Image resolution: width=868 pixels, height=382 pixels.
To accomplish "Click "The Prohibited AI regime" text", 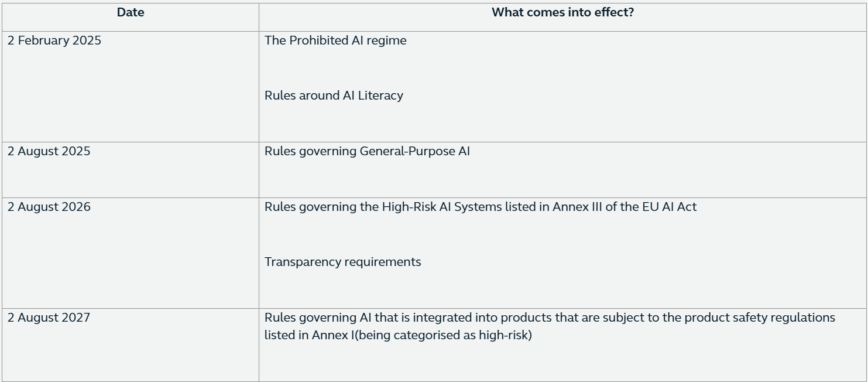I will coord(335,40).
